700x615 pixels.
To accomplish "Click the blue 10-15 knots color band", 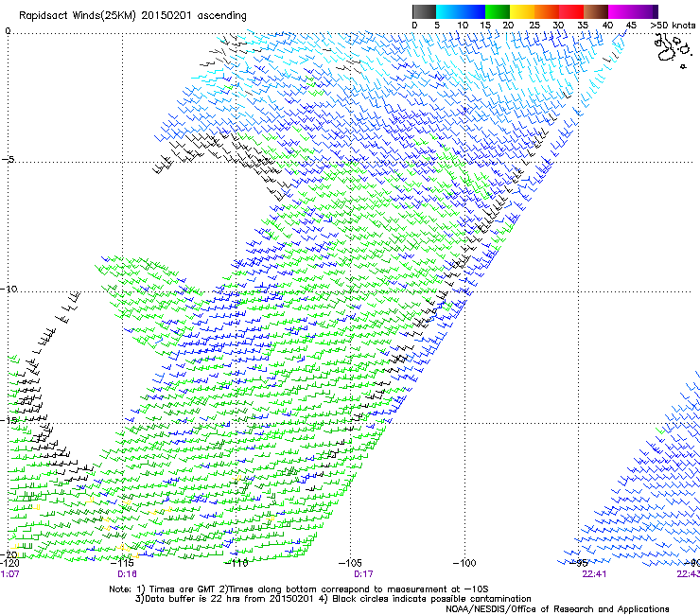I will [x=472, y=11].
